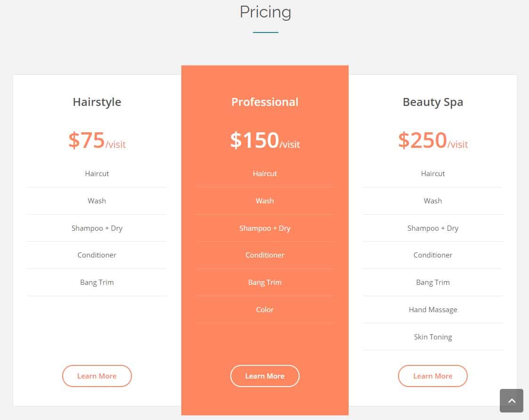Click Color item in Professional plan

click(x=265, y=310)
